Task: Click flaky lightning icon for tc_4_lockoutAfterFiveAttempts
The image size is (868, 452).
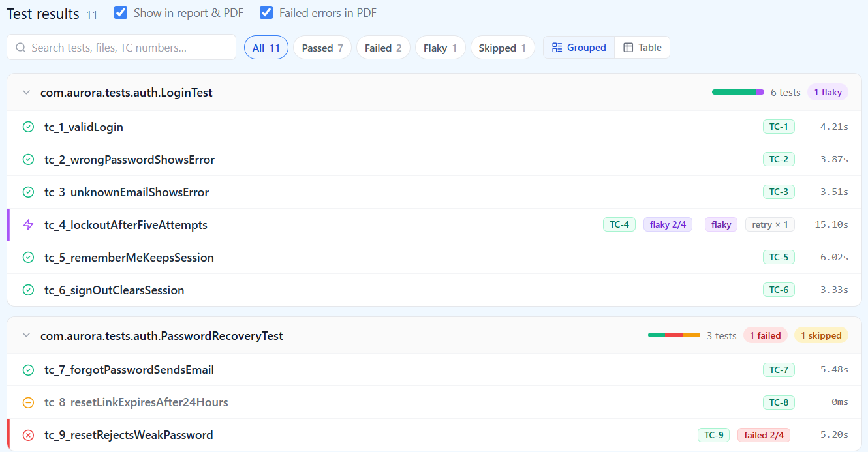Action: tap(28, 225)
